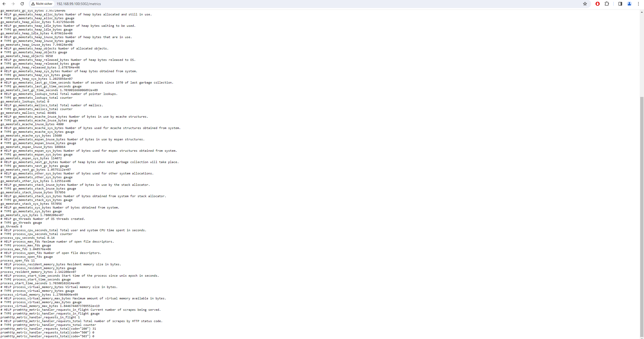Viewport: 644px width, 339px height.
Task: Open the extensions puzzle-piece menu
Action: click(x=607, y=4)
